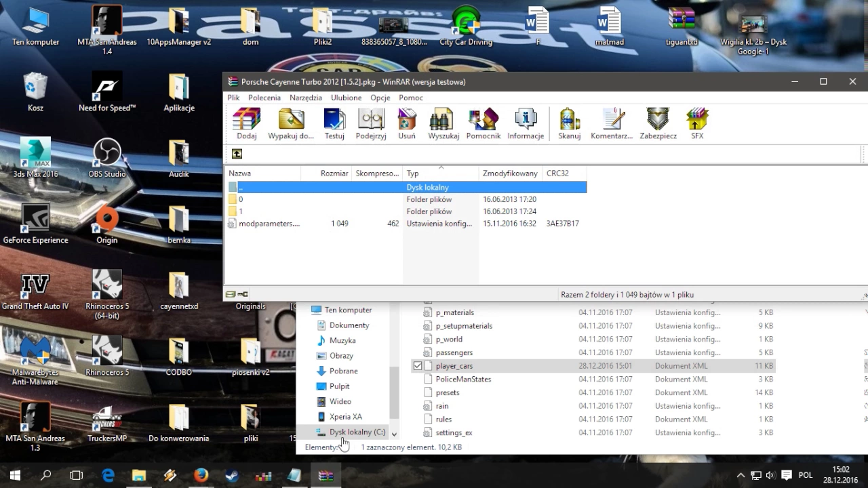The image size is (868, 488).
Task: Click the Dodaj (Add) toolbar icon in WinRAR
Action: (x=246, y=123)
